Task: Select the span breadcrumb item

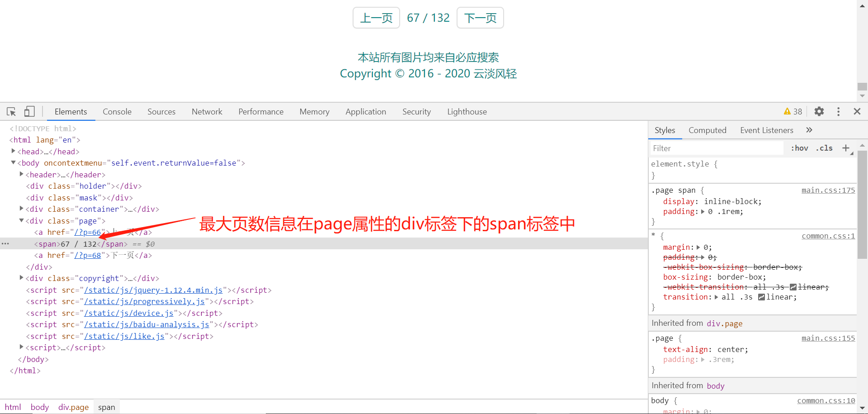Action: point(107,407)
